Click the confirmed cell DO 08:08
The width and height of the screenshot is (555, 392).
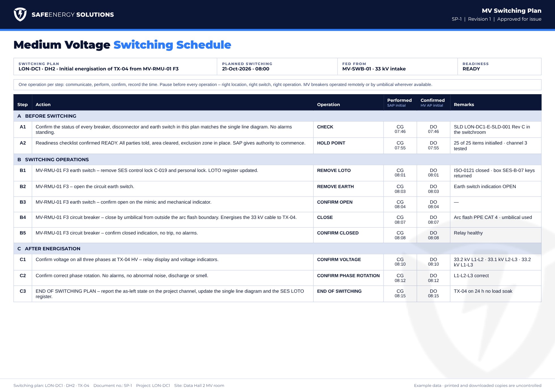tap(433, 235)
